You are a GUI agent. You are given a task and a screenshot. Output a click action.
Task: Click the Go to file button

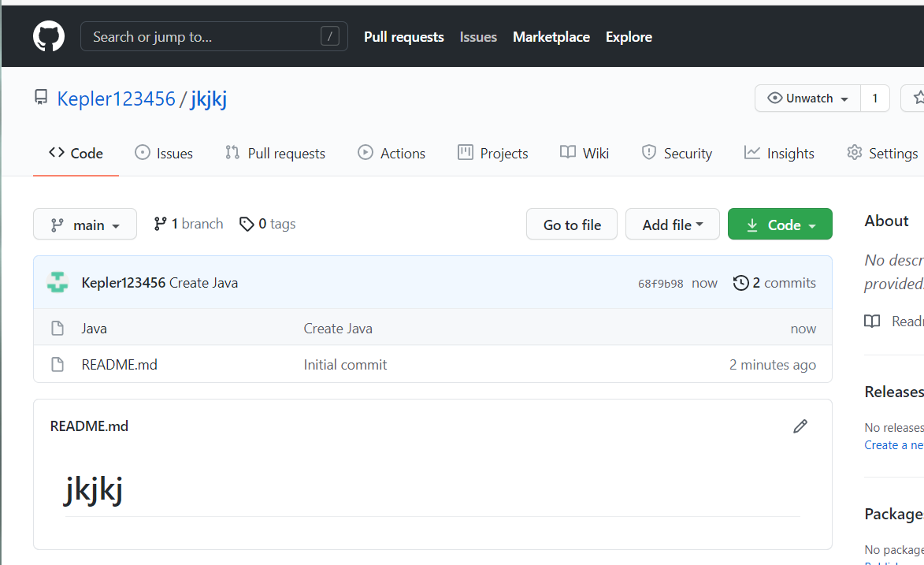tap(572, 224)
